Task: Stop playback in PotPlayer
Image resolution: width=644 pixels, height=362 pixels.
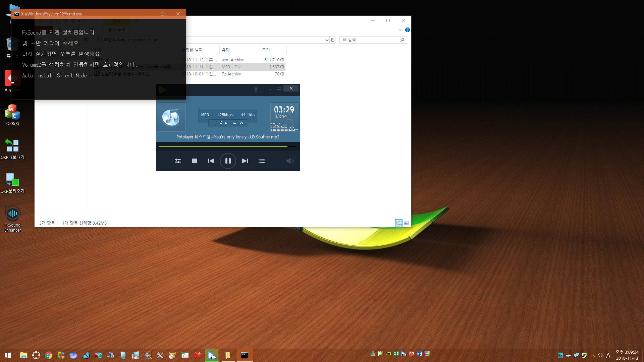Action: pyautogui.click(x=194, y=161)
